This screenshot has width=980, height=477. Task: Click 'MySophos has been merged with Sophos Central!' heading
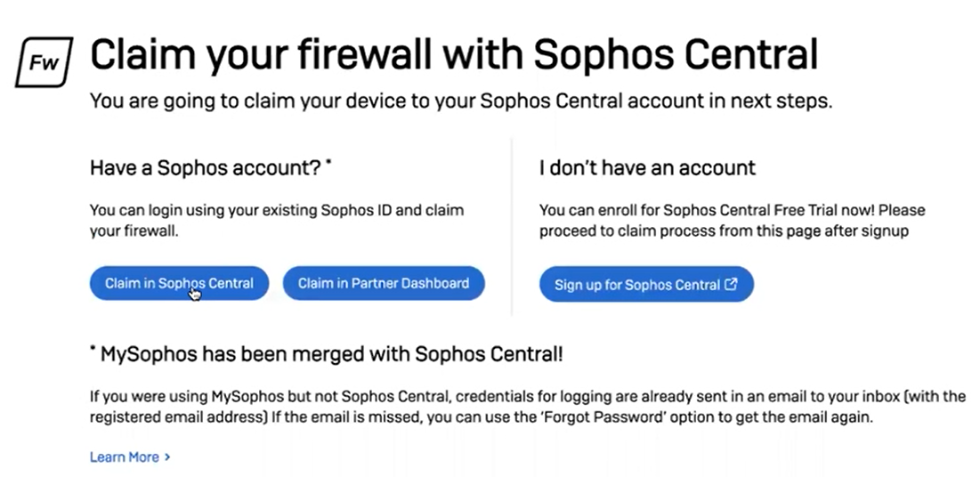pos(331,354)
